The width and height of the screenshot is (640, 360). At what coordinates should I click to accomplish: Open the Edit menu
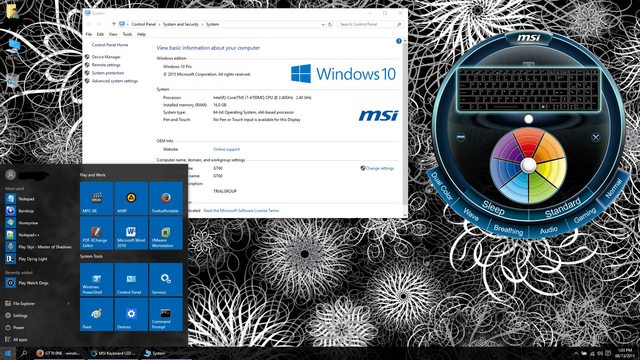(100, 34)
